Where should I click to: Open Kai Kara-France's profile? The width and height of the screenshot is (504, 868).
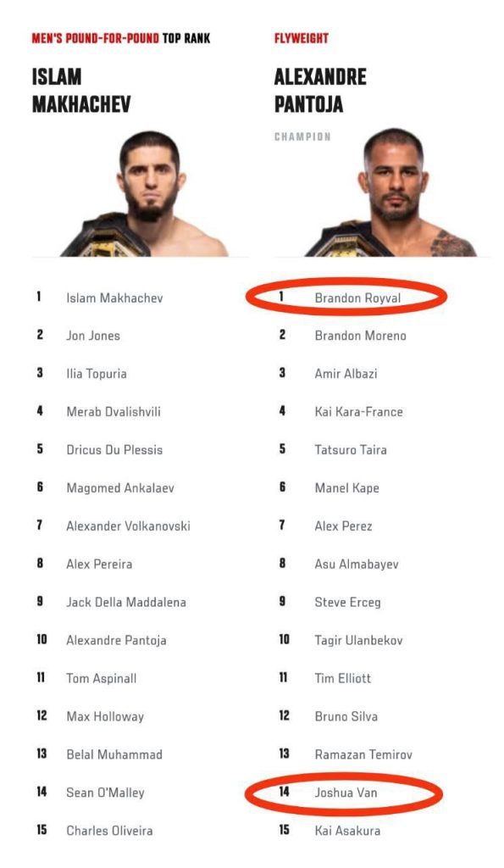coord(358,412)
